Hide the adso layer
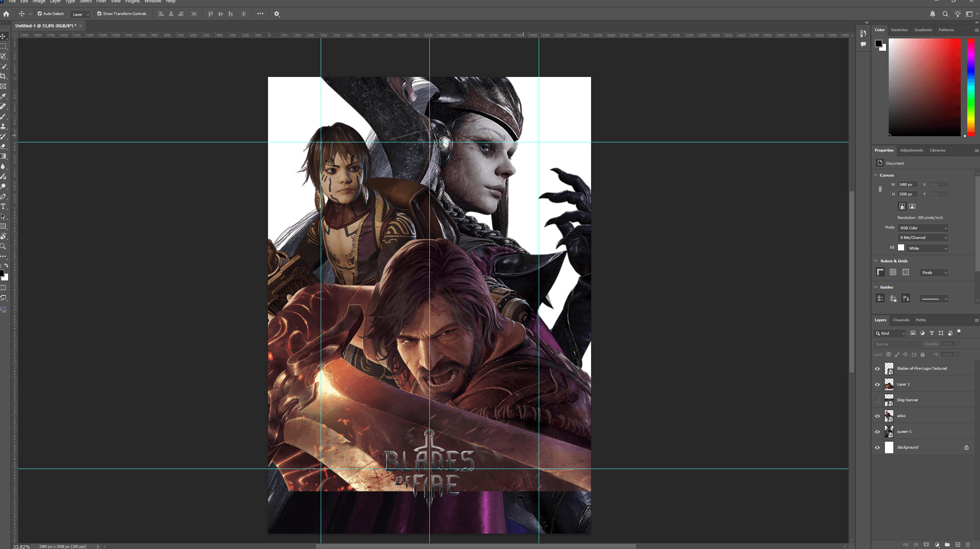 coord(877,416)
